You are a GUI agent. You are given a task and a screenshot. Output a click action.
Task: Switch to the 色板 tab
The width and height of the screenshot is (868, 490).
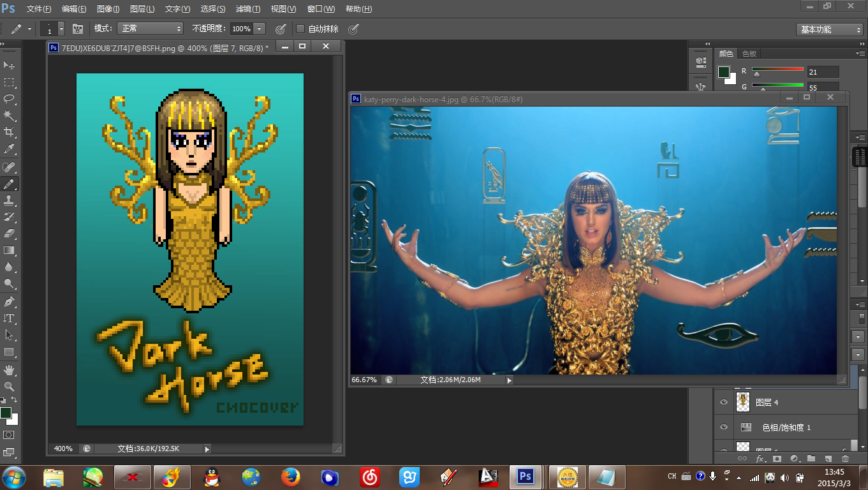[749, 54]
